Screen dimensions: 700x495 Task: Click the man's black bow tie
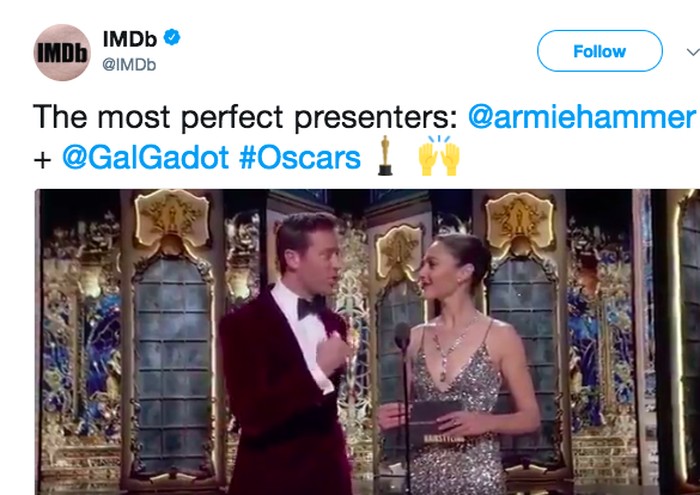pos(311,303)
